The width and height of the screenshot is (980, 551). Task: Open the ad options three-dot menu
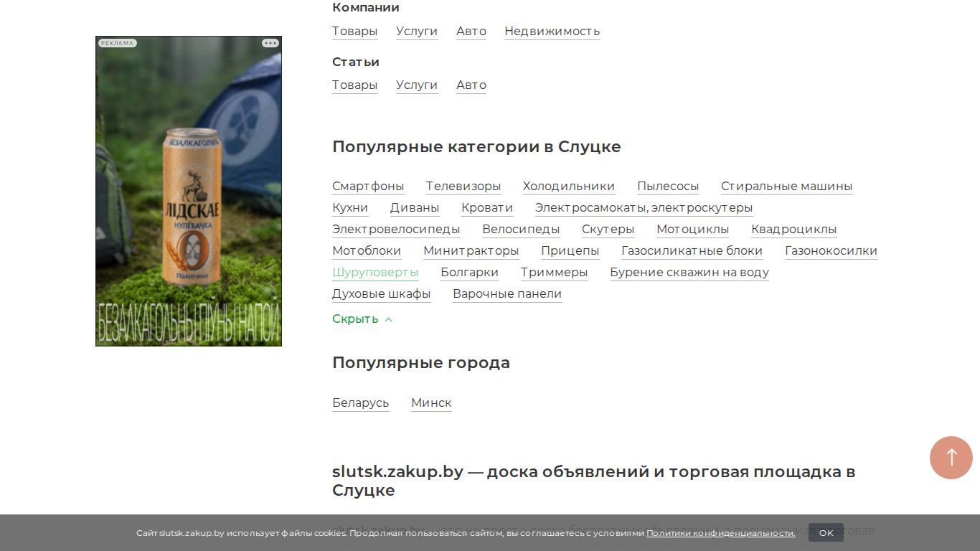270,43
